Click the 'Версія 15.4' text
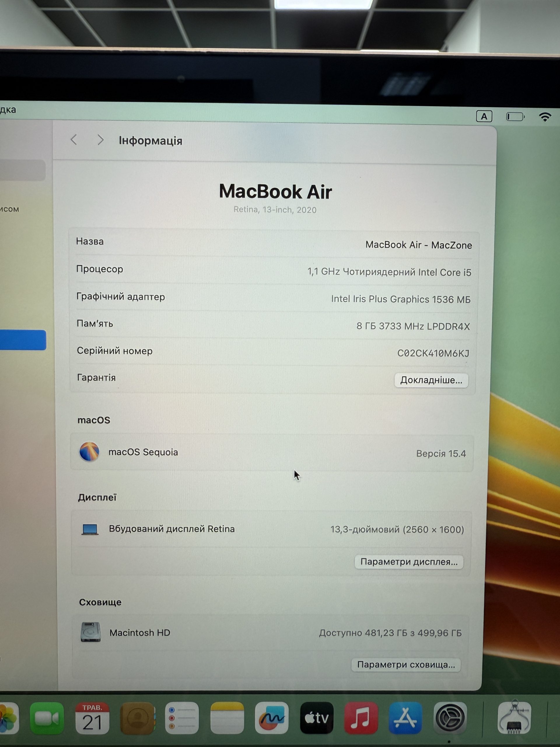Screen dimensions: 560x747 point(441,453)
